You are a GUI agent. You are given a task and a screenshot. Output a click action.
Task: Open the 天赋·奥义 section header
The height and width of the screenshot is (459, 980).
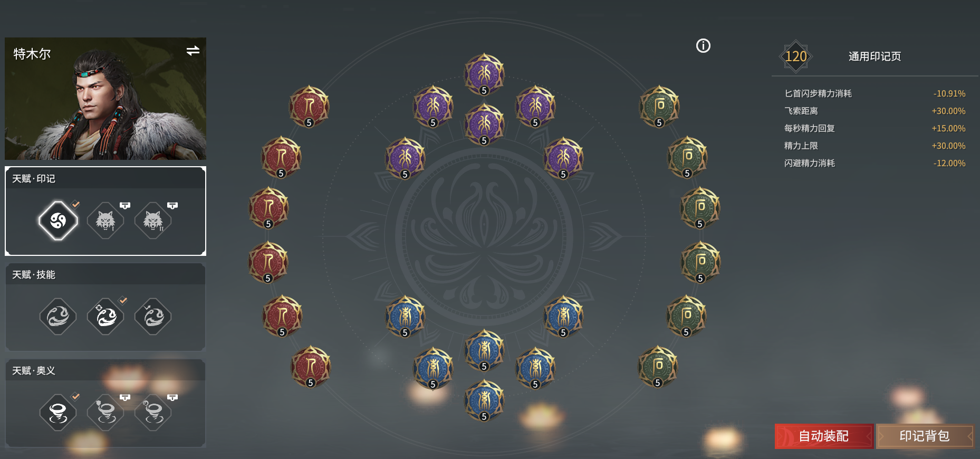pyautogui.click(x=105, y=370)
